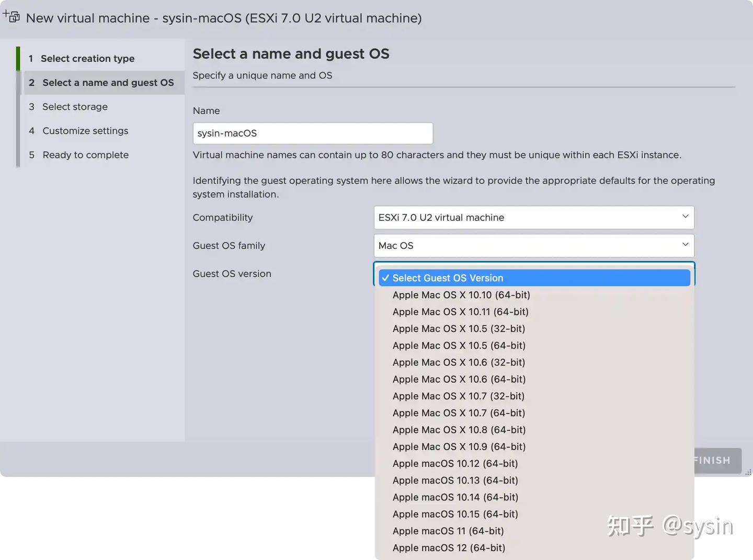This screenshot has height=560, width=753.
Task: Switch to the Select storage step
Action: 75,107
